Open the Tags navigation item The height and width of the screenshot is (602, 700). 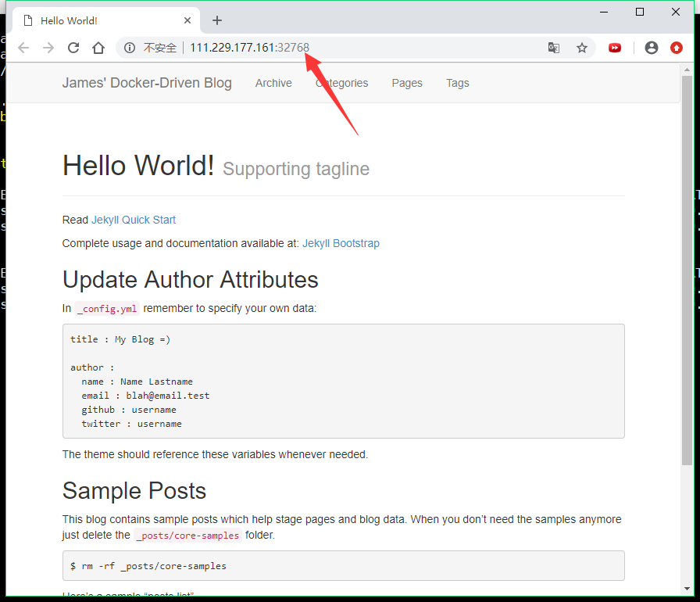[x=458, y=83]
